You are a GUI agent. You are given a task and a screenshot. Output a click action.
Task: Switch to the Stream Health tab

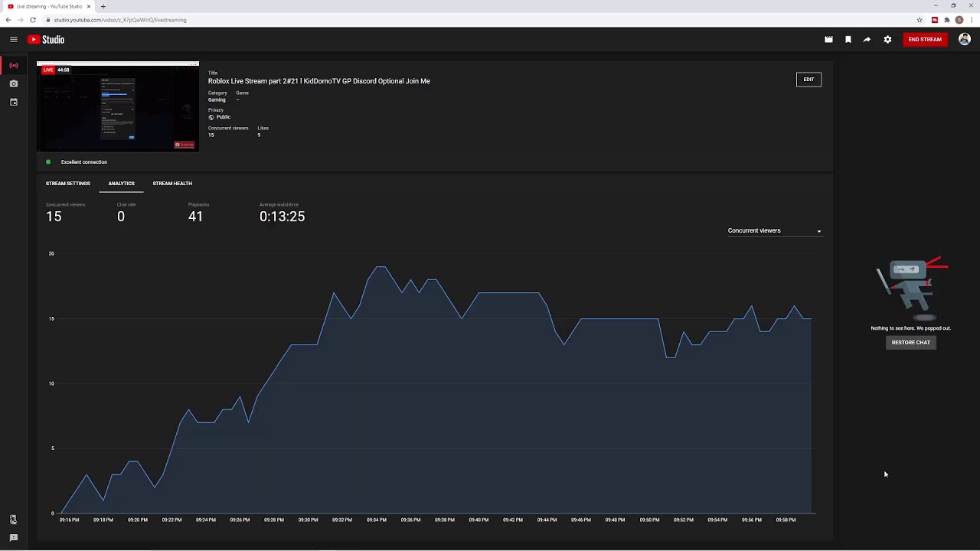click(172, 184)
